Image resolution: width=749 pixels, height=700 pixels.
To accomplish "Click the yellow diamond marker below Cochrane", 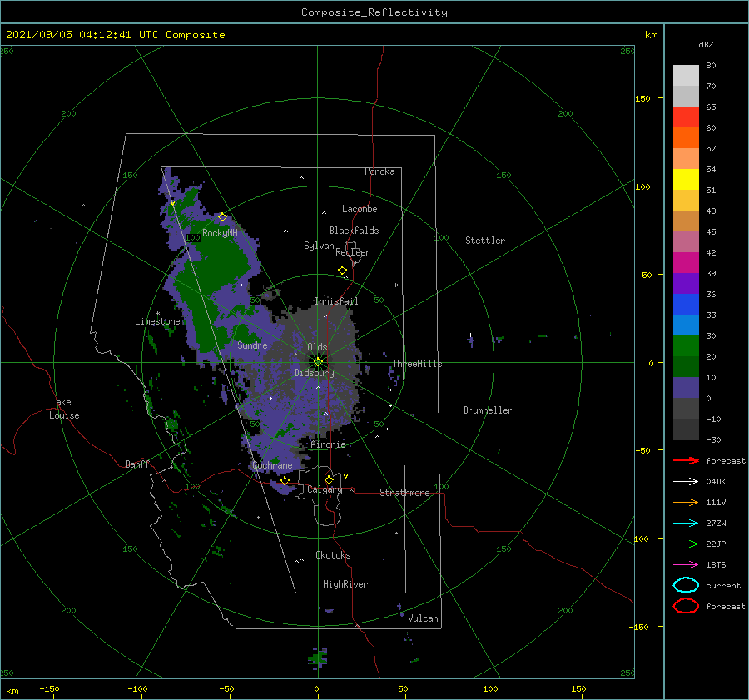I will point(285,480).
